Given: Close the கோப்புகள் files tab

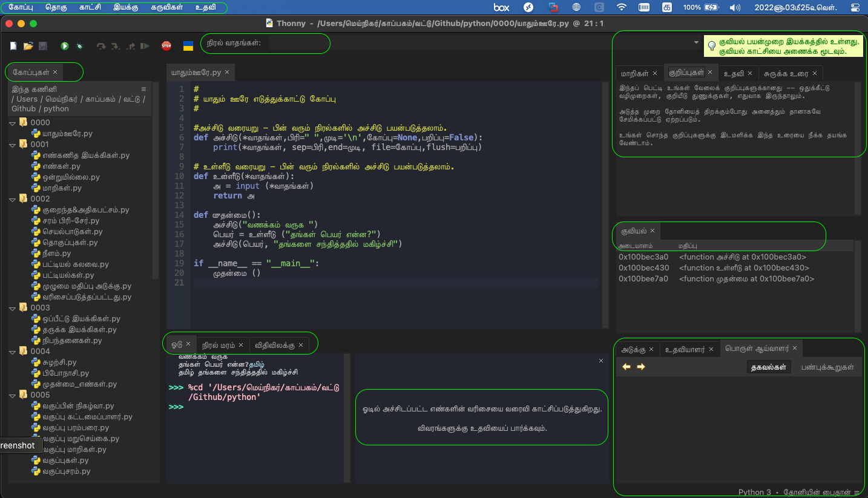Looking at the screenshot, I should click(x=55, y=72).
